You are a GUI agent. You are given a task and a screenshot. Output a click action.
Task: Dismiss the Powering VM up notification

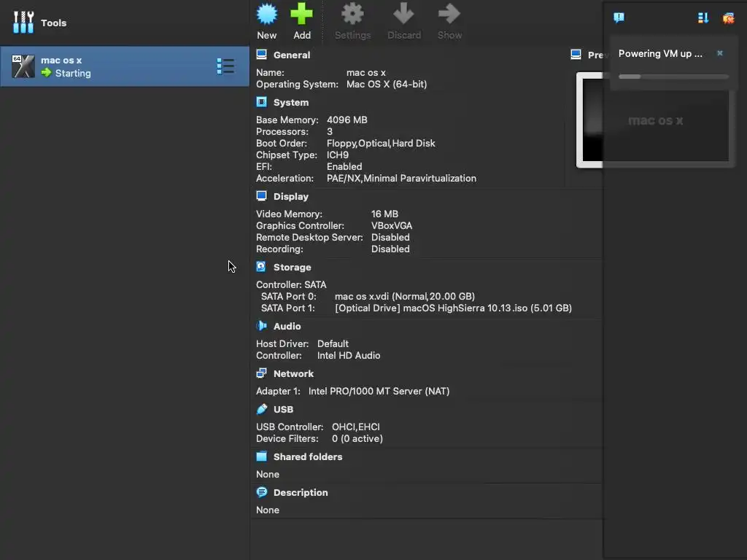point(720,53)
